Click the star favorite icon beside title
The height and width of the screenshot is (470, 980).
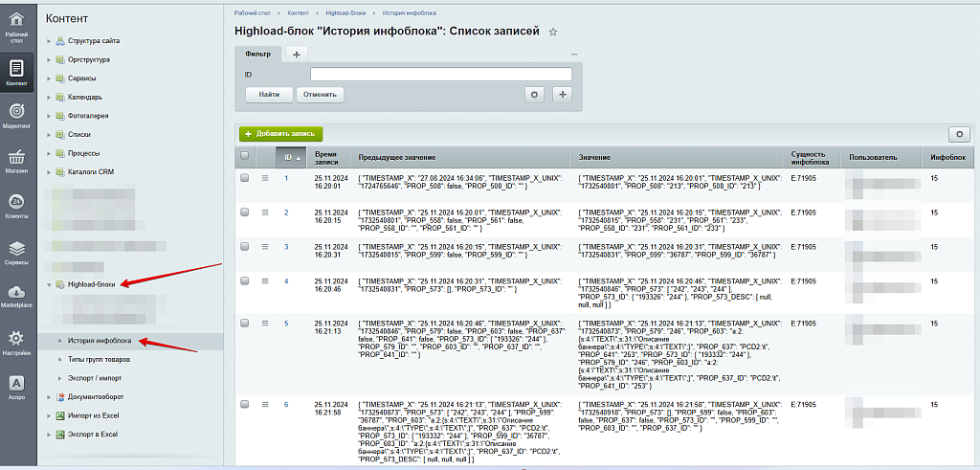pos(553,33)
